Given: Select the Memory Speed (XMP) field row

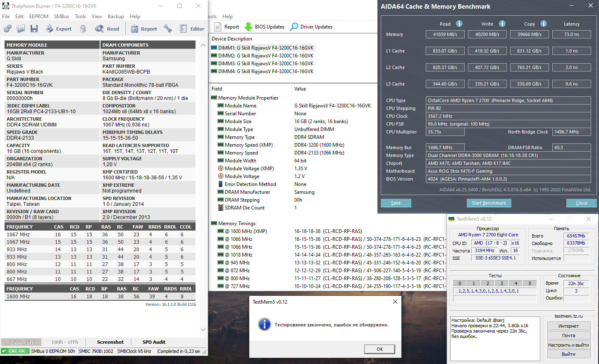Looking at the screenshot, I should tap(249, 145).
